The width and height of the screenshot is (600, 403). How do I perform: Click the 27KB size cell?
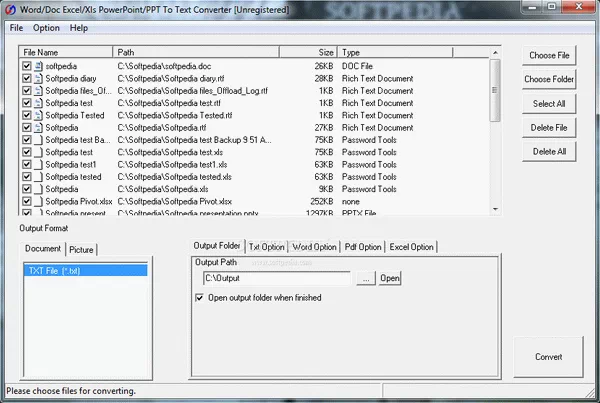(324, 127)
